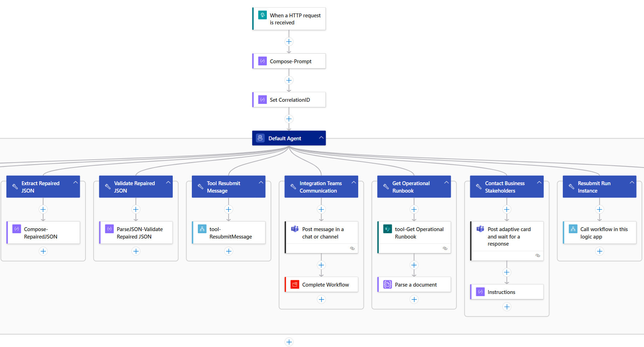The image size is (644, 347).
Task: Select the 'Compose-Prompt' action card
Action: pyautogui.click(x=289, y=61)
